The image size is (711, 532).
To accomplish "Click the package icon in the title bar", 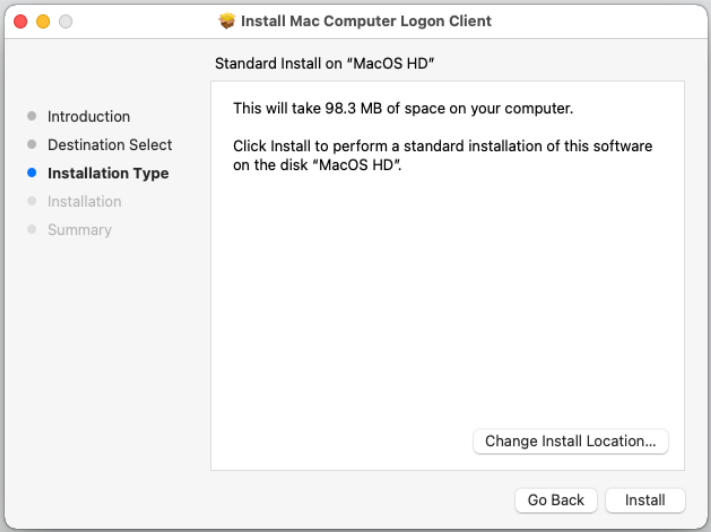I will point(226,21).
